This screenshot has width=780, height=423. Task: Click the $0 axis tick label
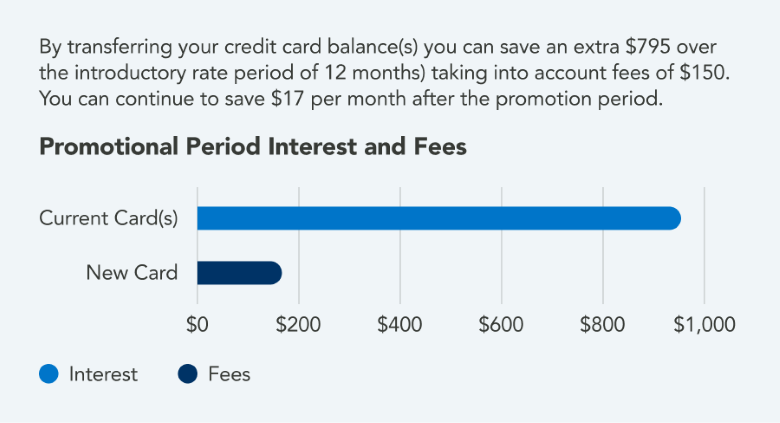click(x=197, y=325)
